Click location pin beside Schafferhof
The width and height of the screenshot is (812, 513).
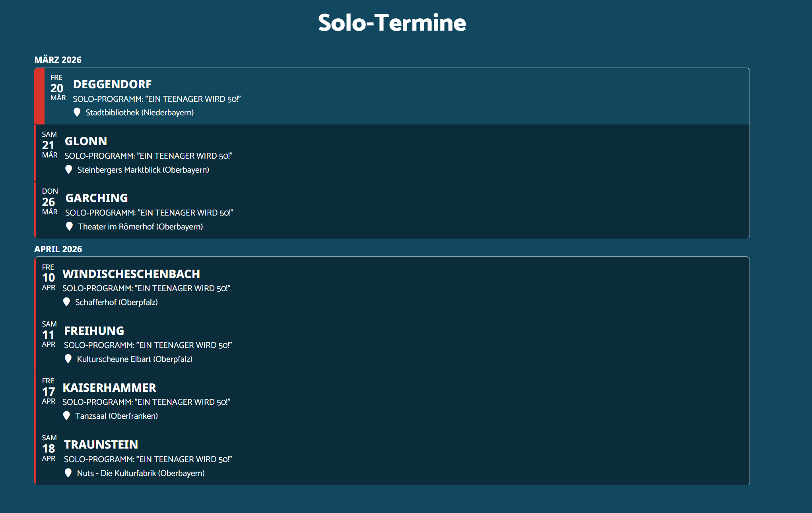[x=66, y=302]
